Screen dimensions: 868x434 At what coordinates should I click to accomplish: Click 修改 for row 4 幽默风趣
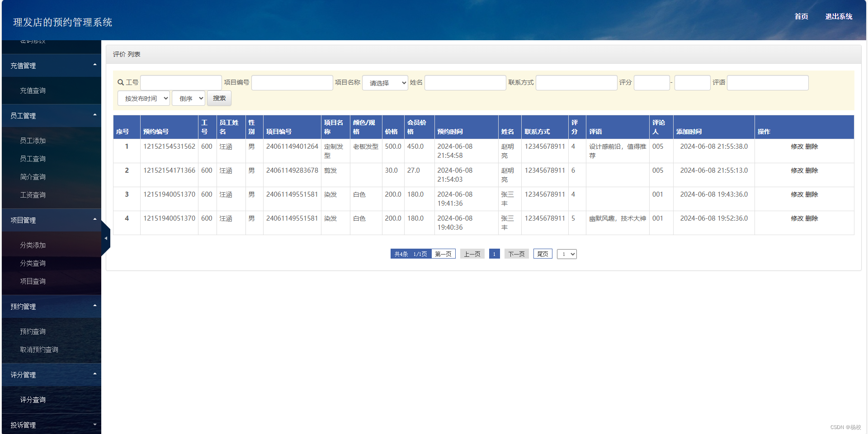pos(797,218)
